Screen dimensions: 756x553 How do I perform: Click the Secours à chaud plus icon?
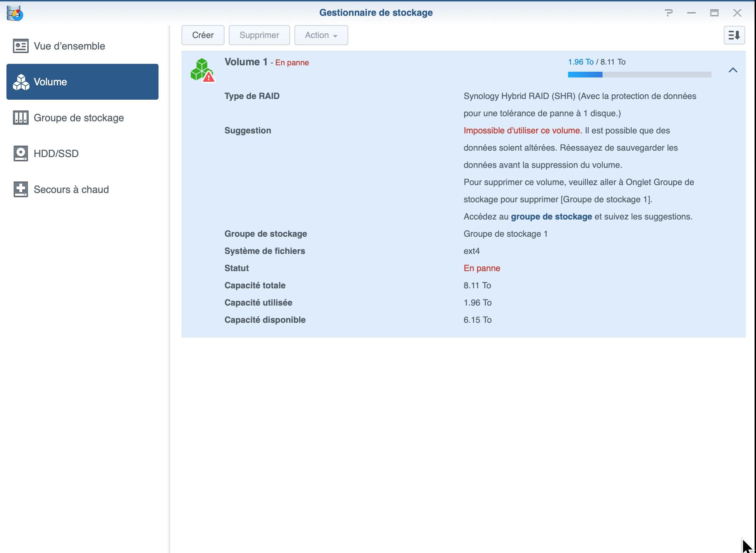pos(21,189)
